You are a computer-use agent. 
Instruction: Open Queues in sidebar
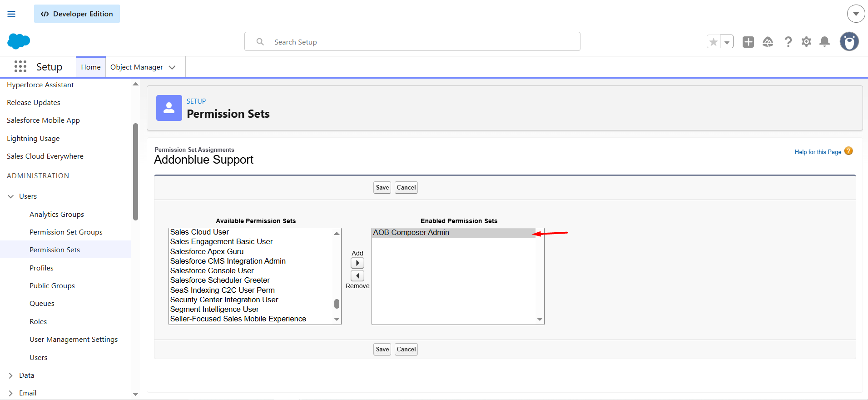pos(42,304)
